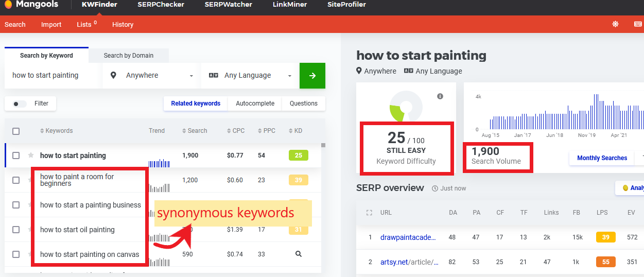The image size is (644, 277).
Task: Click the Analyze button in SERP overview
Action: 630,188
